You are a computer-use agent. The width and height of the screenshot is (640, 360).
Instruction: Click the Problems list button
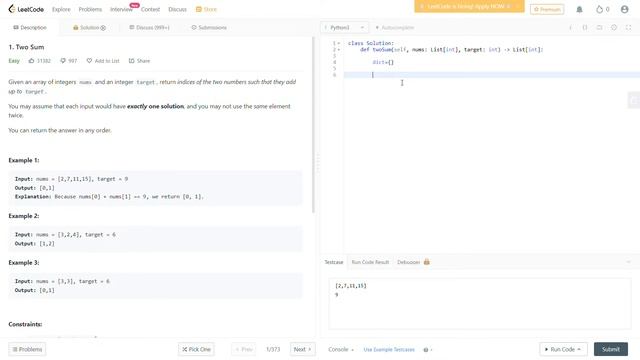coord(27,349)
